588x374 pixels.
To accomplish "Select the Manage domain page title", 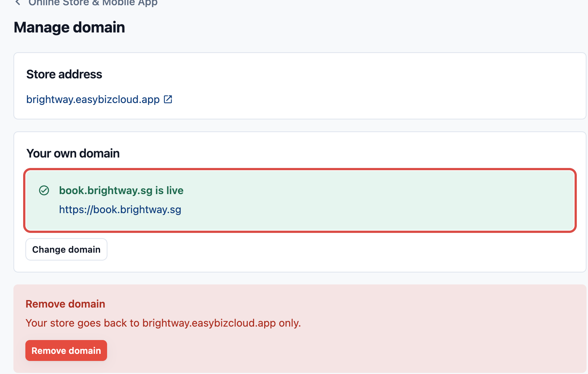I will tap(69, 28).
